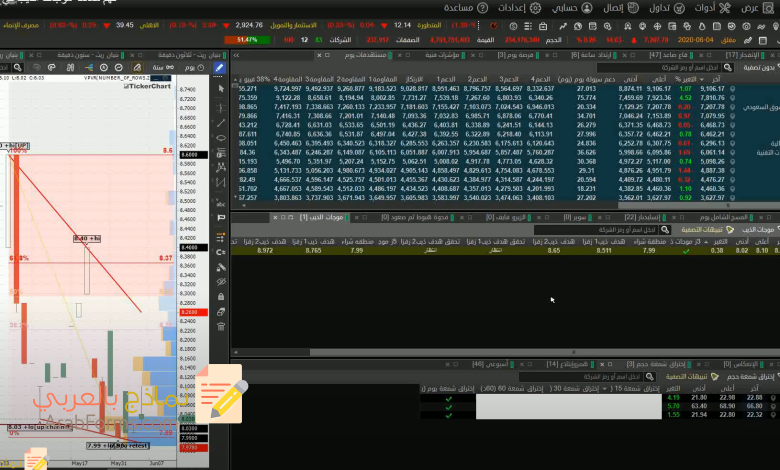Click the top watchlist company search field
The height and width of the screenshot is (470, 780).
pyautogui.click(x=658, y=68)
